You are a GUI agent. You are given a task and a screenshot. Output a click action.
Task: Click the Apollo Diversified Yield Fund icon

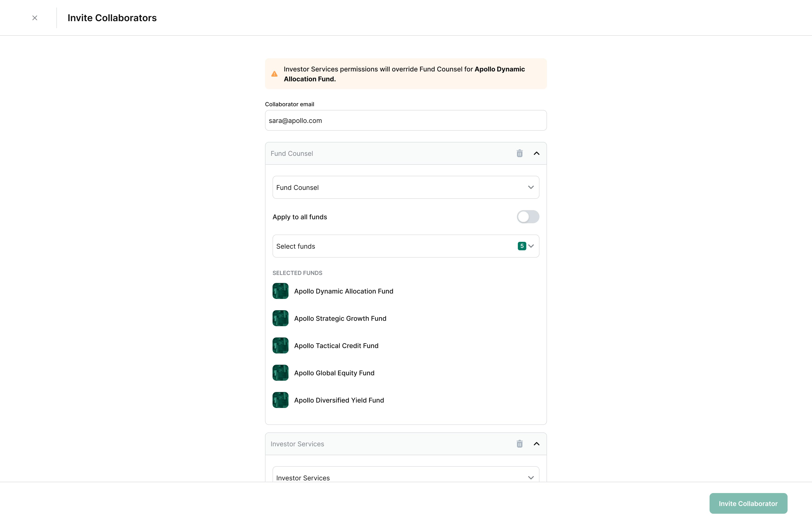click(281, 400)
